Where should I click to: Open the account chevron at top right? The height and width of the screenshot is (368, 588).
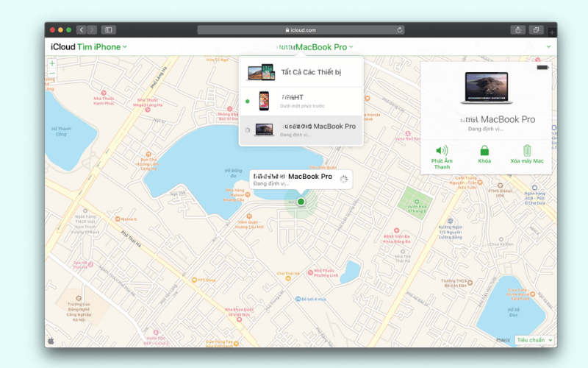coord(548,47)
